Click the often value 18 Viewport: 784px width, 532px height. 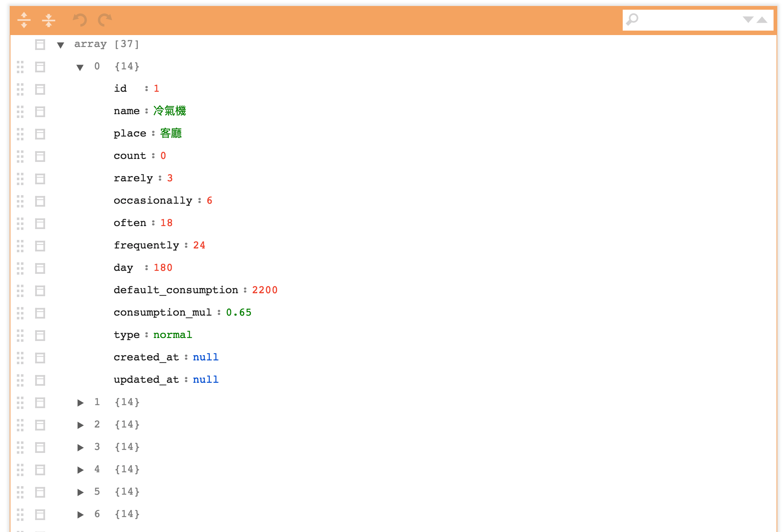pos(167,223)
